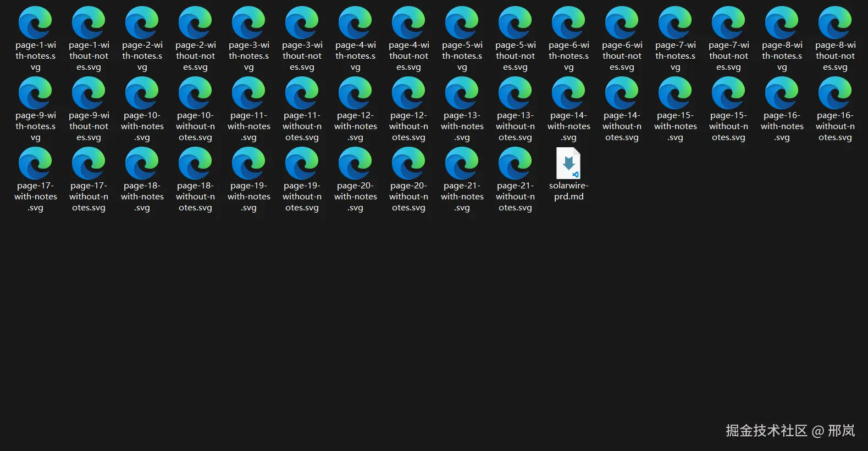
Task: Select the label page-16-with-notes.svg
Action: click(782, 126)
